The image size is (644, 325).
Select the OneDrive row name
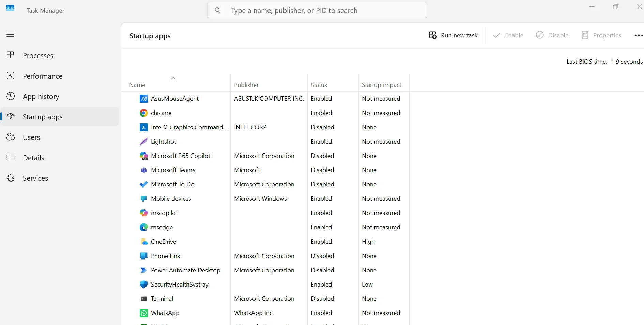click(x=164, y=242)
